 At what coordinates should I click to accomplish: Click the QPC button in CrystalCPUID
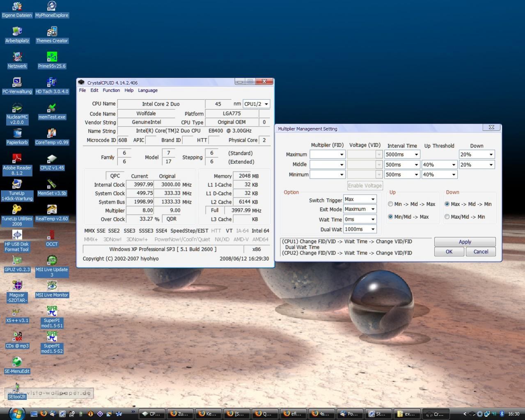(115, 176)
